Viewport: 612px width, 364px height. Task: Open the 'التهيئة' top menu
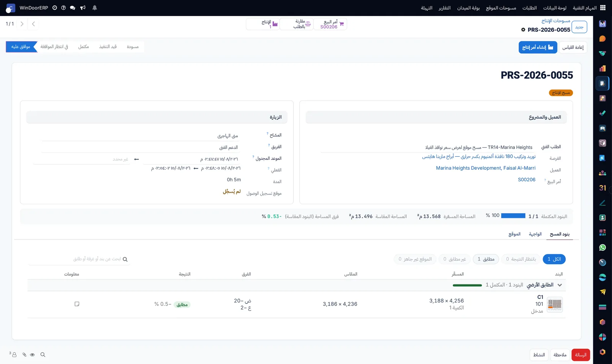(426, 8)
